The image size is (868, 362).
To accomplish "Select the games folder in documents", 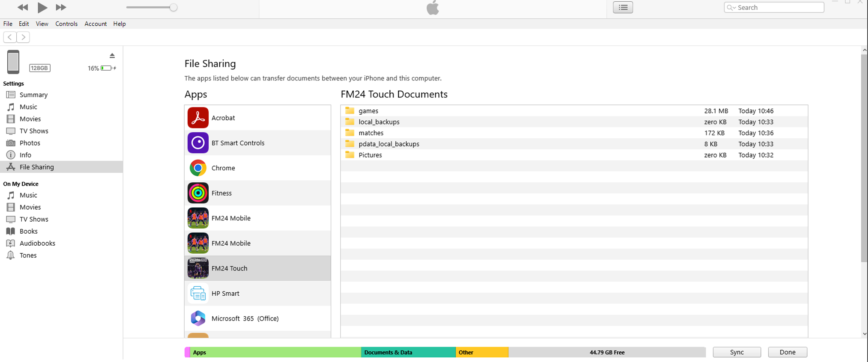I will [x=368, y=111].
